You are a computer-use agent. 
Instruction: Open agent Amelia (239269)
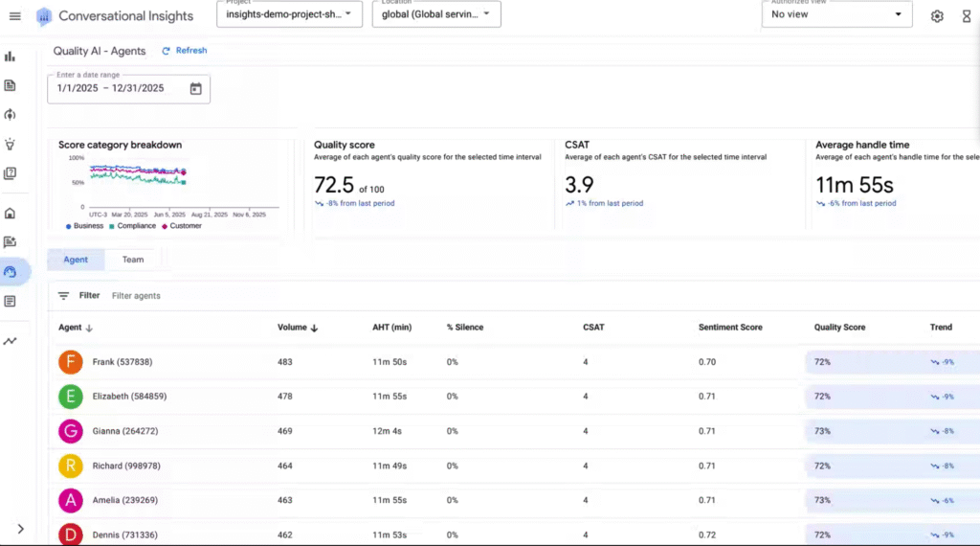[125, 500]
